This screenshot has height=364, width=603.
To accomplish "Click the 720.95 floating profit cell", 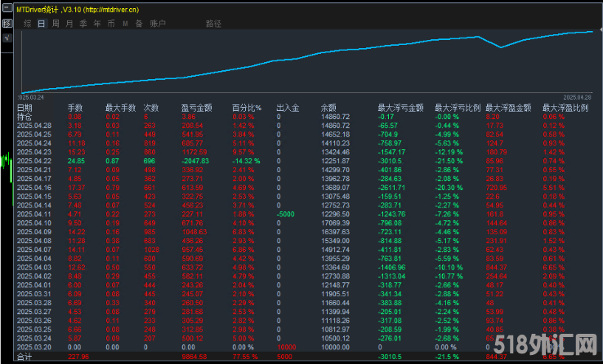I will 497,188.
